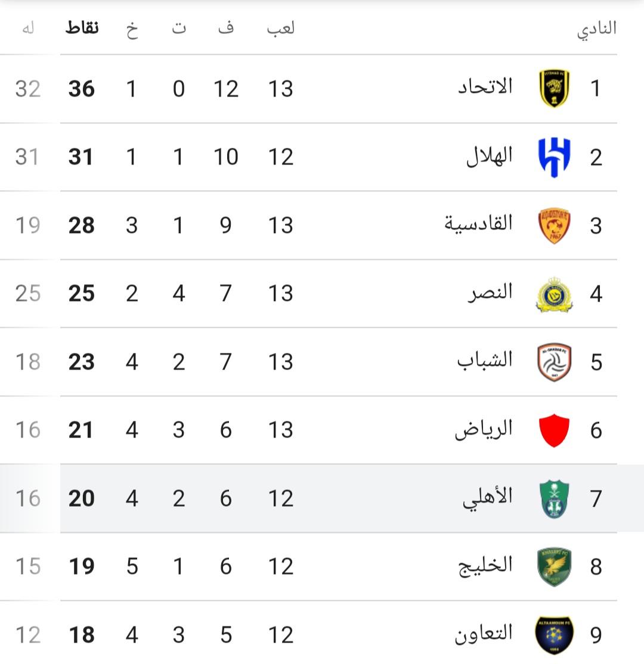Click the red Al-Riyadh shield icon

point(554,430)
